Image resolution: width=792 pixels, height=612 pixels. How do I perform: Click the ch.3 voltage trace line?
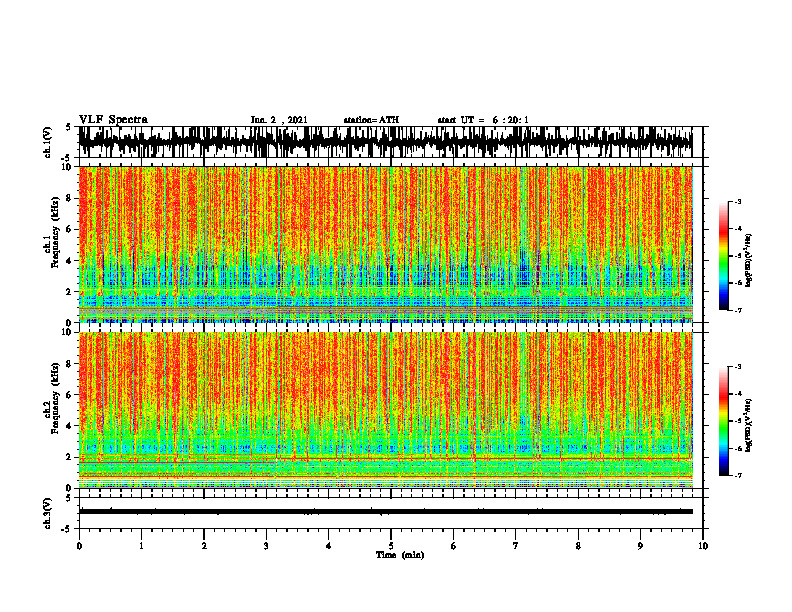coord(385,512)
